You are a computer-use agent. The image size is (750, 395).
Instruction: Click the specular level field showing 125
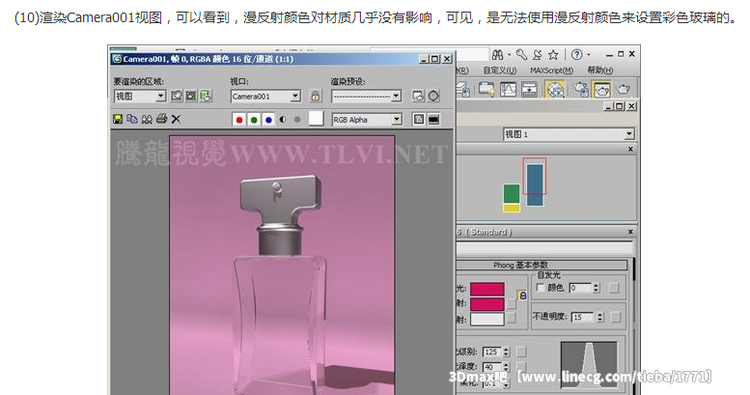[492, 352]
